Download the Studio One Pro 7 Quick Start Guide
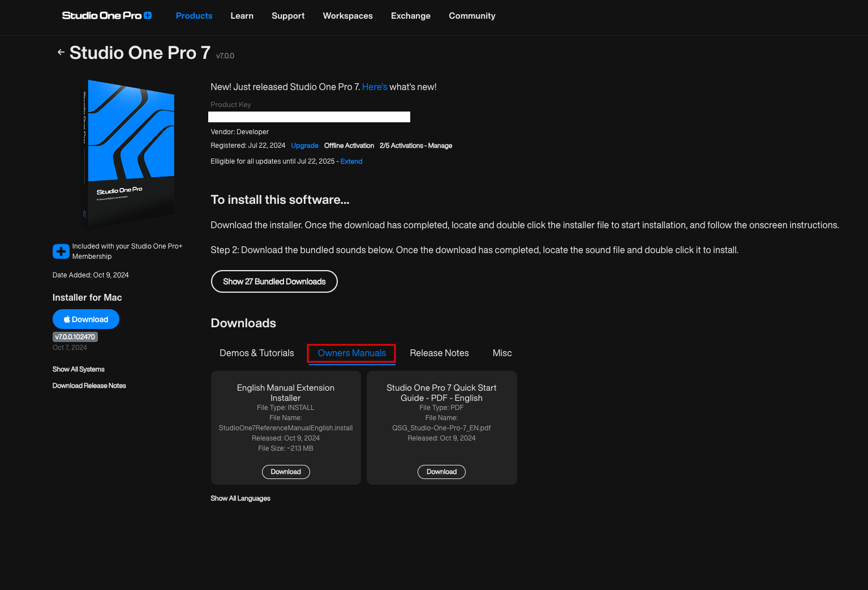Screen dimensions: 868x590 tap(441, 472)
